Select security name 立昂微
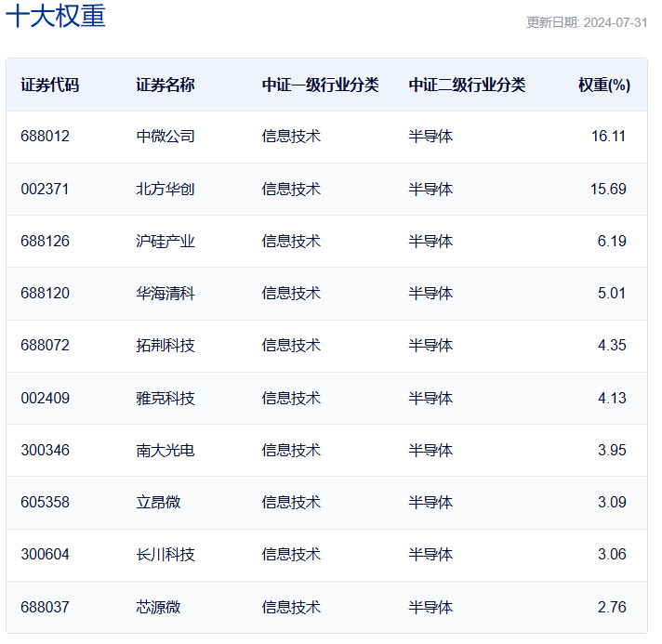Screen dimensions: 662x644 158,502
